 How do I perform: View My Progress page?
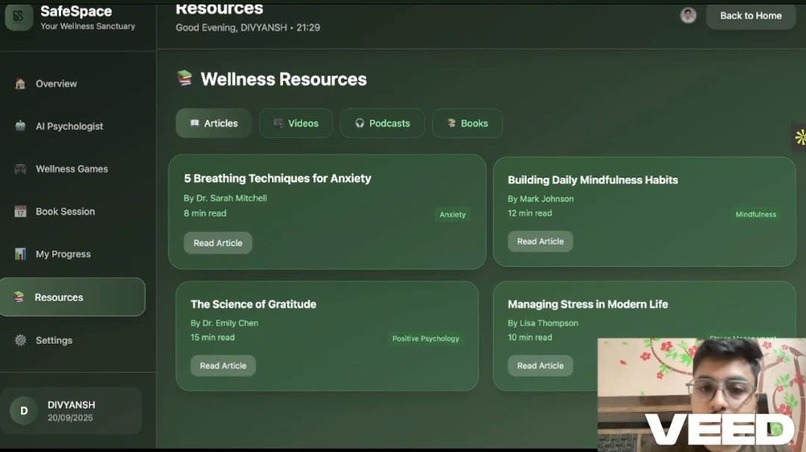click(x=63, y=254)
